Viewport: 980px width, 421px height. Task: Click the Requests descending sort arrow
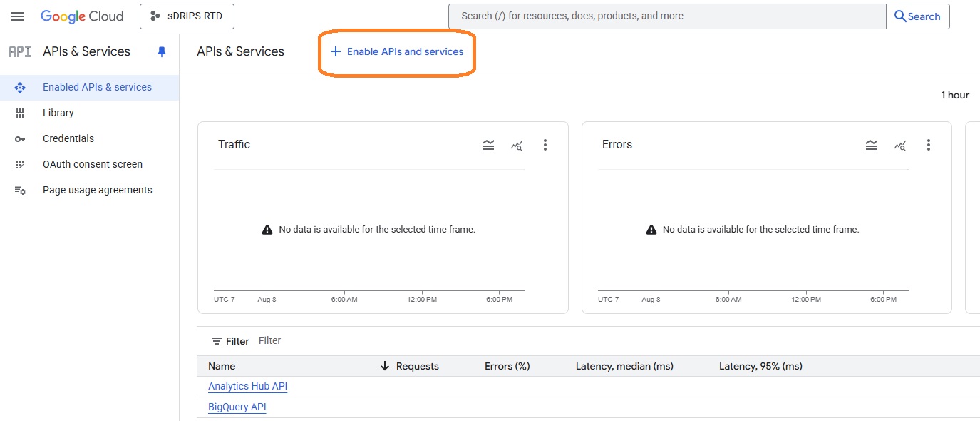(x=385, y=366)
